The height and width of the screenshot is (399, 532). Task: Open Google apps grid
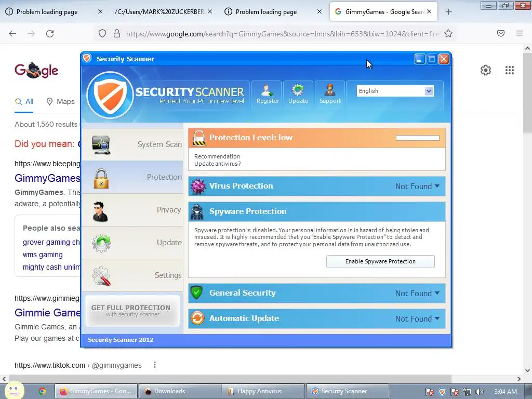[x=509, y=70]
